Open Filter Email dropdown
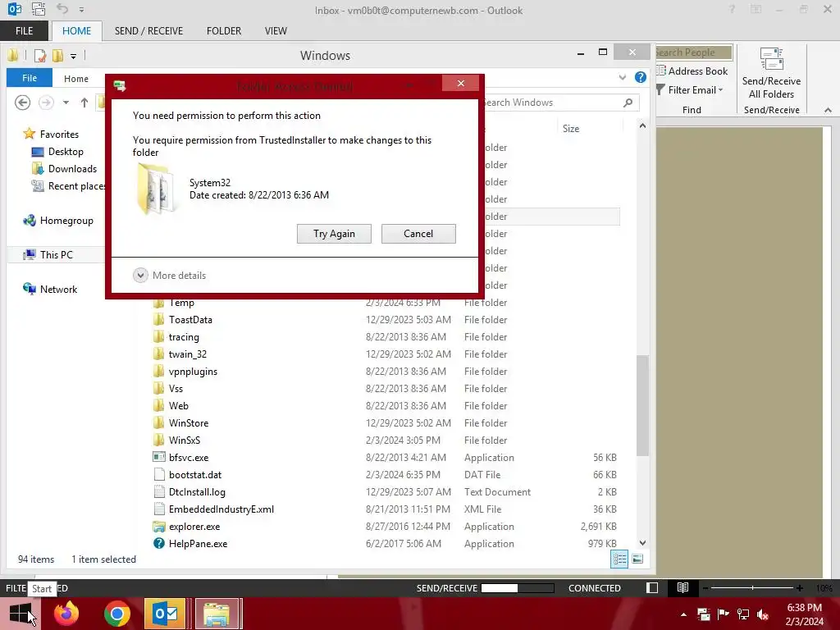The width and height of the screenshot is (840, 630). 690,90
